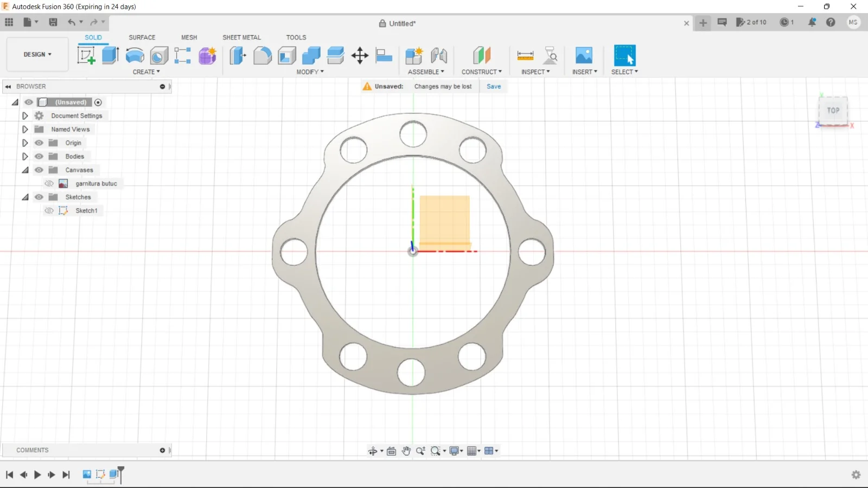Viewport: 868px width, 488px height.
Task: Open the DESIGN workspace dropdown
Action: pyautogui.click(x=37, y=55)
